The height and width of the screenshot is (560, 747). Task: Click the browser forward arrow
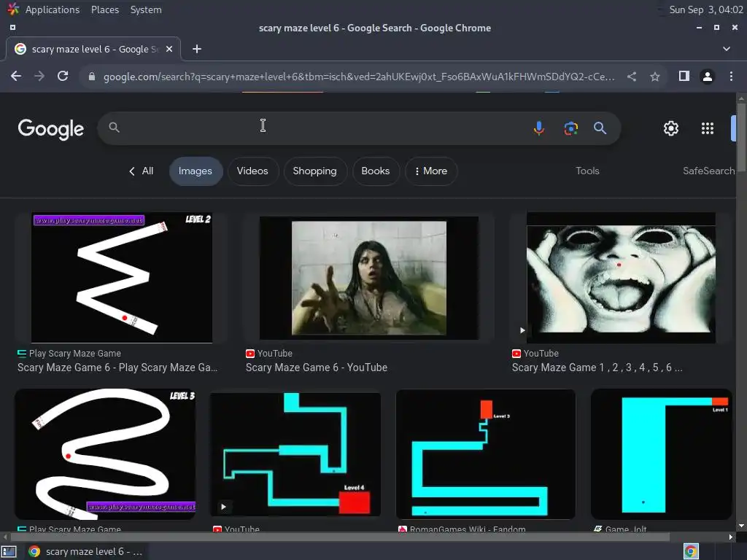[39, 76]
